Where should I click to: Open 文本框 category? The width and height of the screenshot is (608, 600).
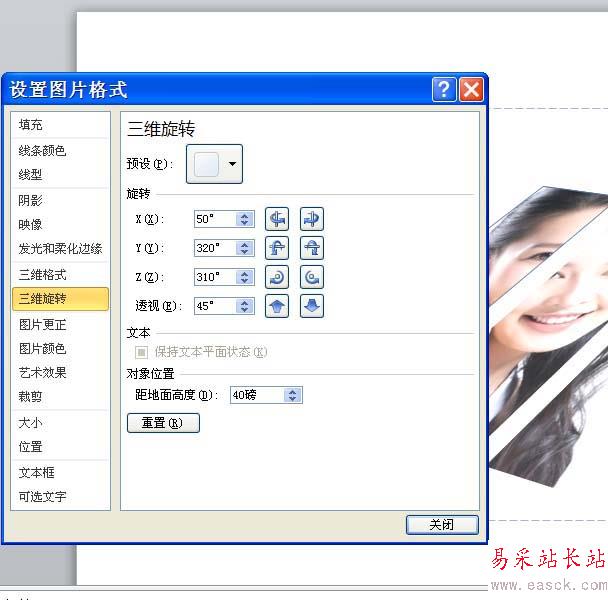60,472
